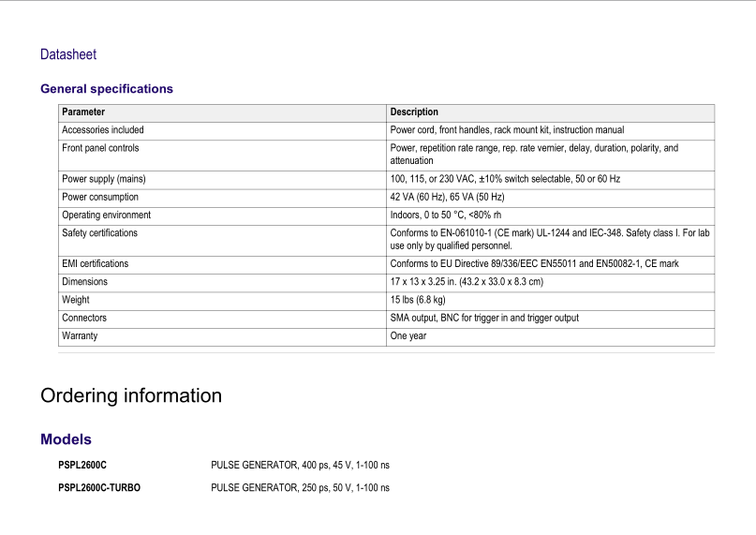Click the EMI certifications description text

(x=534, y=264)
